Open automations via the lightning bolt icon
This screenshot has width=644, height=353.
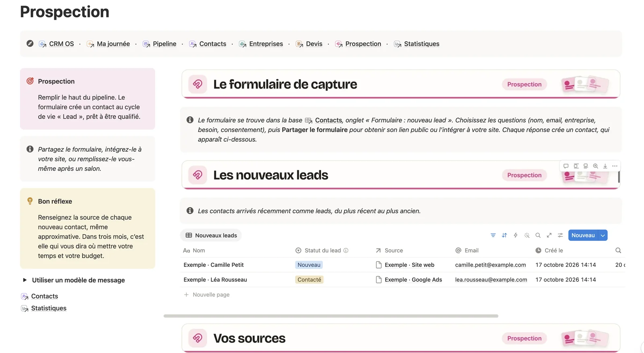coord(516,235)
